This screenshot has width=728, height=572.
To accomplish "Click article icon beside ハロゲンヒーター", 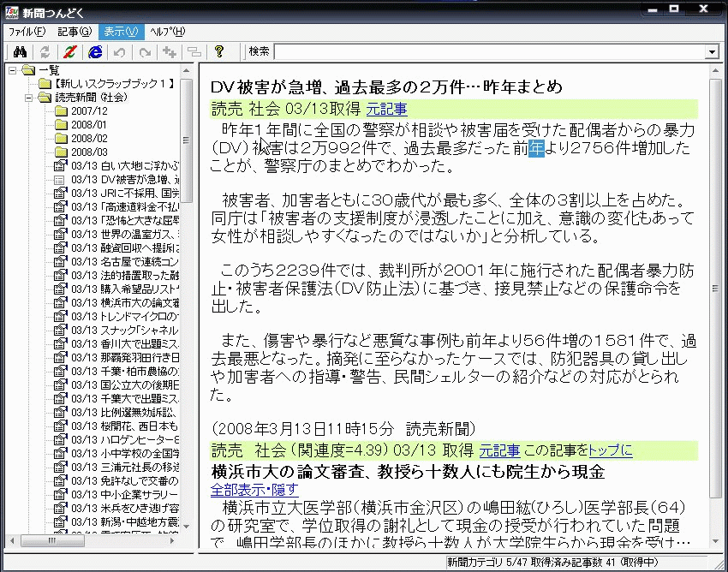I will point(60,439).
